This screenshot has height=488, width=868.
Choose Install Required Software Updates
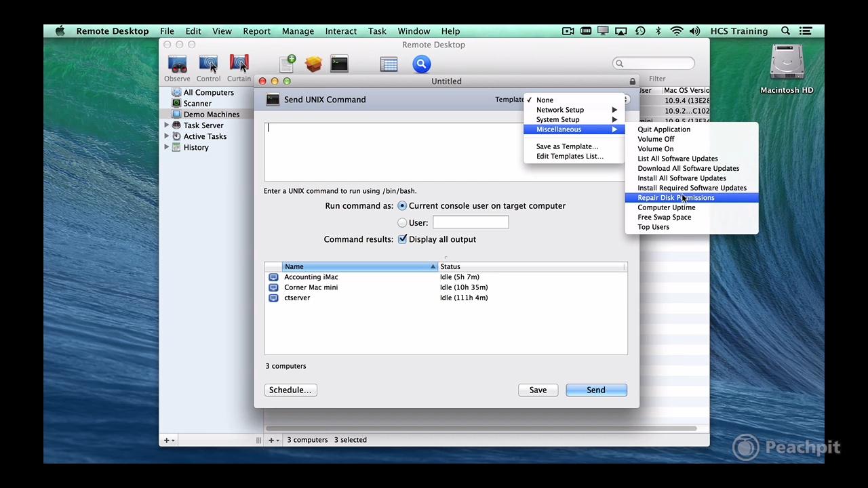tap(692, 188)
